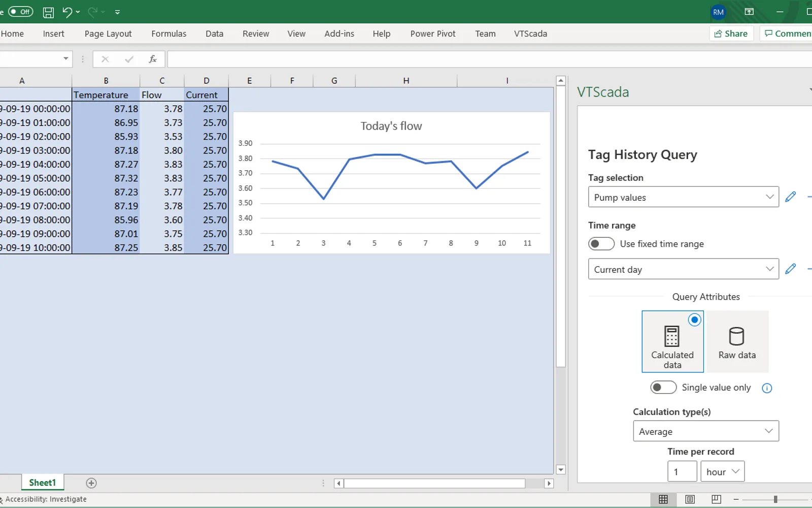The image size is (812, 508).
Task: Click the formula bar checkmark icon
Action: [x=129, y=59]
